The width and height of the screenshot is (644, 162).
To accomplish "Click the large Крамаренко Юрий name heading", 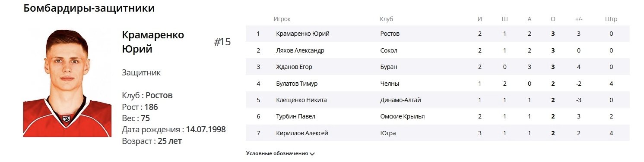I will tap(153, 42).
